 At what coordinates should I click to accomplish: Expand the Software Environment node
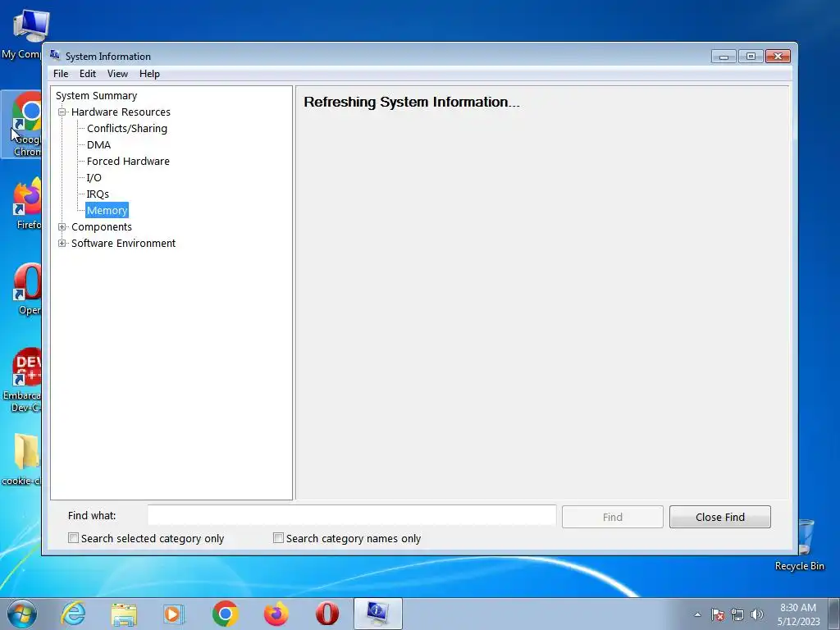[62, 243]
